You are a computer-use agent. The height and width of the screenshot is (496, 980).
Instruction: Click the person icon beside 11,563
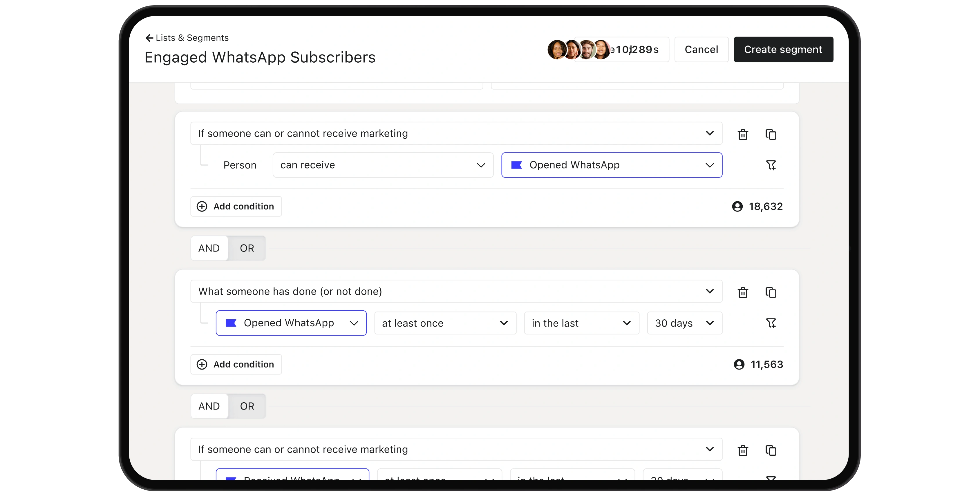[x=739, y=364]
